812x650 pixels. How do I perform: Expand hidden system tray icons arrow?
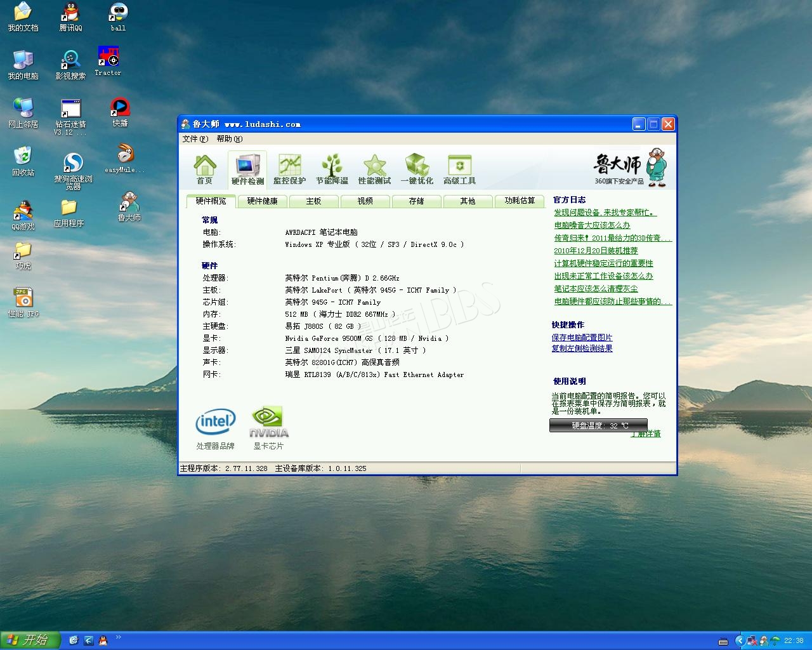pos(740,640)
